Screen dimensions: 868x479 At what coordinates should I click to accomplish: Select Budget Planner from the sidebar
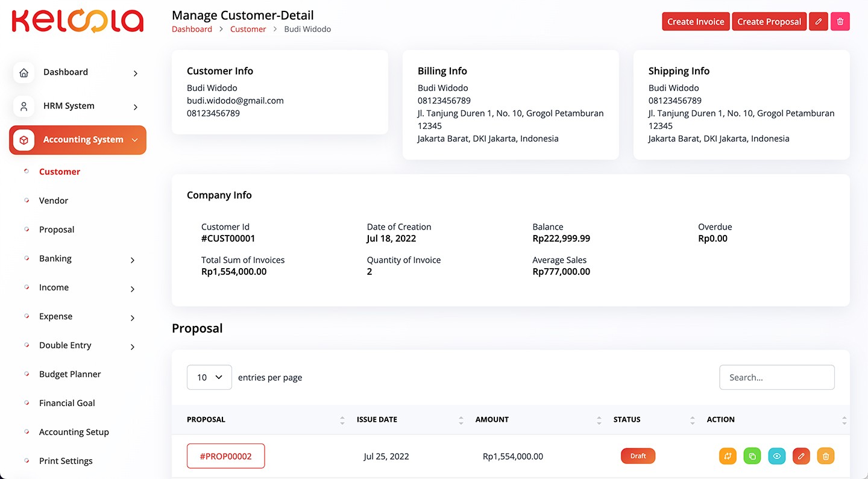[x=70, y=374]
